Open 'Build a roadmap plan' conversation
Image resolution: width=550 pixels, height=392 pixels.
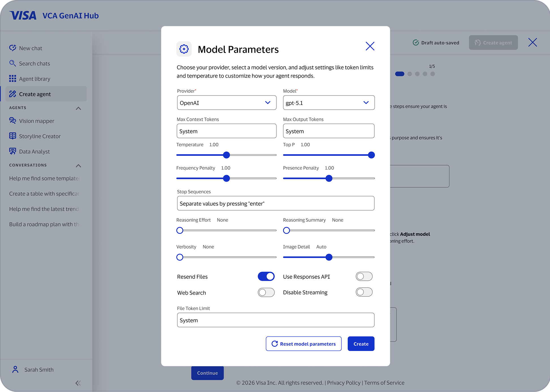coord(44,224)
